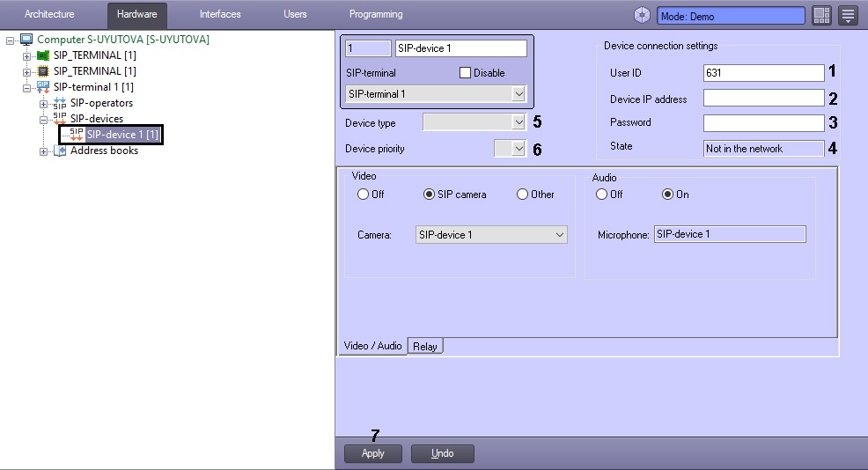Viewport: 868px width, 470px height.
Task: Click the SIP-terminal 1 tree icon
Action: 42,87
